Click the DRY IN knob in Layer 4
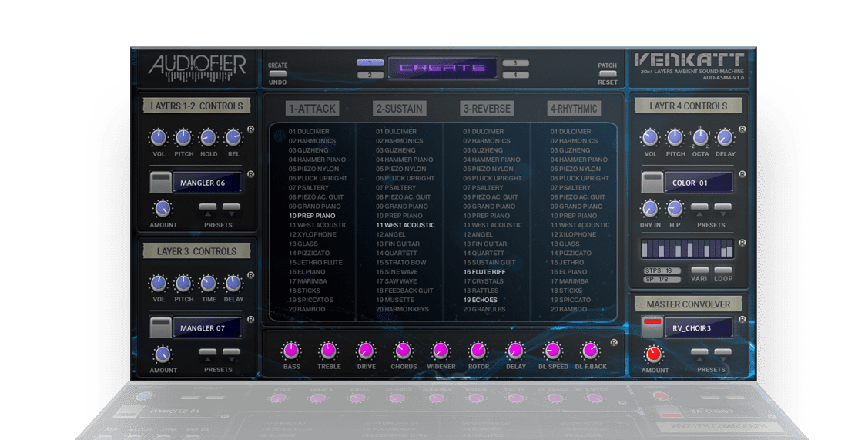Screen dimensions: 868x440 pos(650,209)
